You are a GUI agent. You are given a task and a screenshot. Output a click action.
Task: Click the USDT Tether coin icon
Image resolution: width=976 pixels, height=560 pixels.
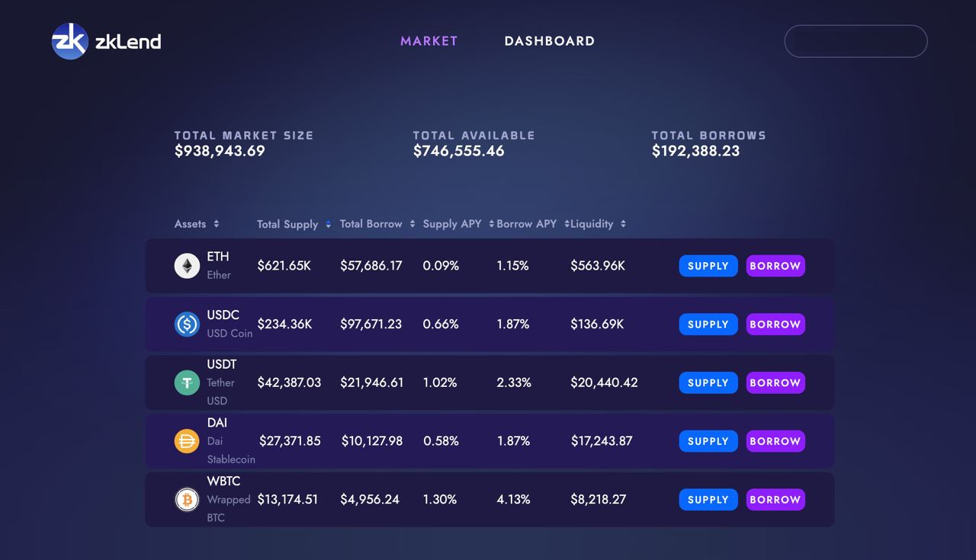tap(187, 382)
